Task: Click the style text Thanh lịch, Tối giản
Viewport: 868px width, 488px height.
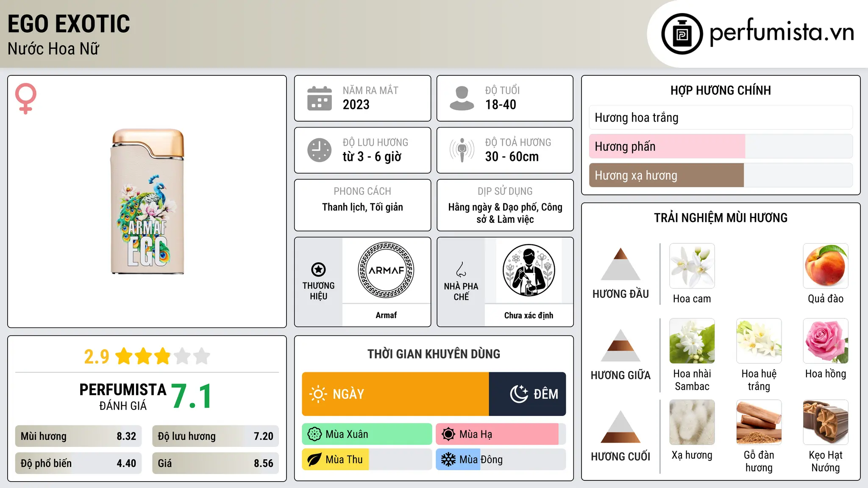Action: click(362, 207)
